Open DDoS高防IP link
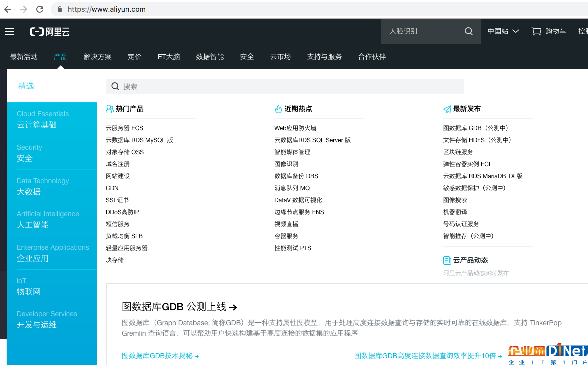The image size is (588, 365). tap(122, 212)
